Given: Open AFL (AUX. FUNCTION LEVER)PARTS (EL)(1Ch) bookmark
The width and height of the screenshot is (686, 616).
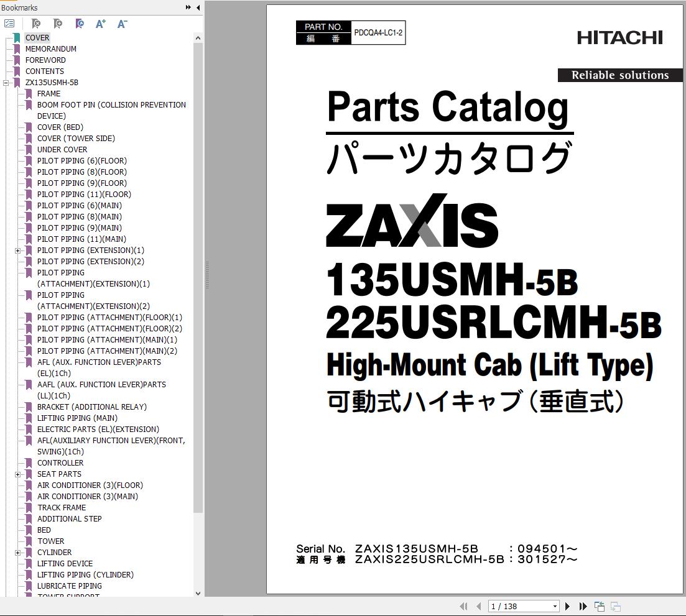Looking at the screenshot, I should coord(100,368).
